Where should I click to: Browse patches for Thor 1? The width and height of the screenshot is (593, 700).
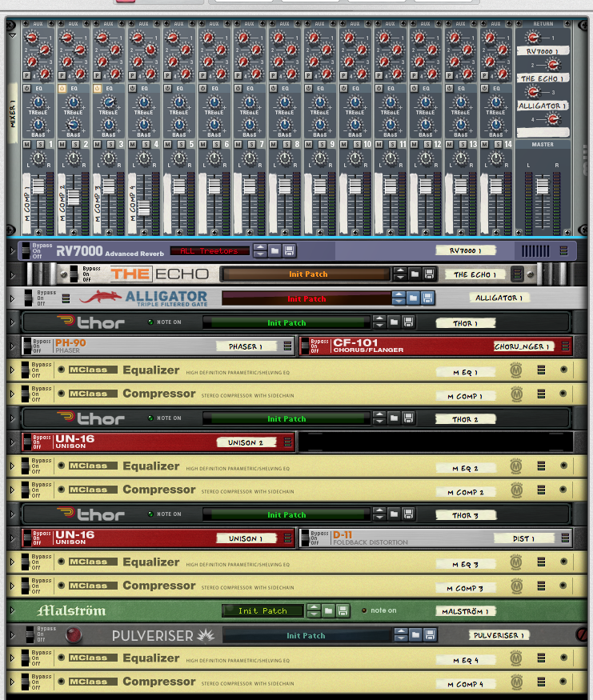click(394, 322)
